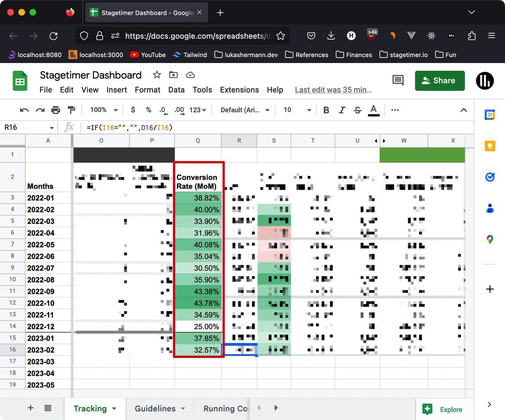Click the print icon

[x=56, y=110]
